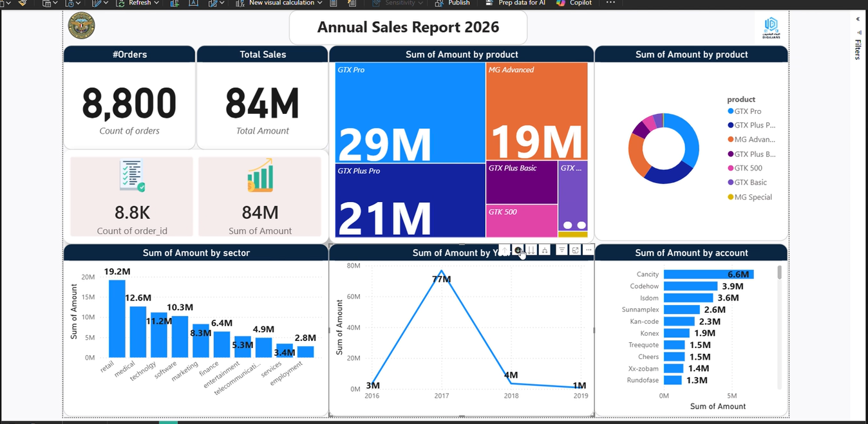Go to next hierarchy level double-arrow icon
Viewport: 868px width, 424px height.
click(531, 250)
